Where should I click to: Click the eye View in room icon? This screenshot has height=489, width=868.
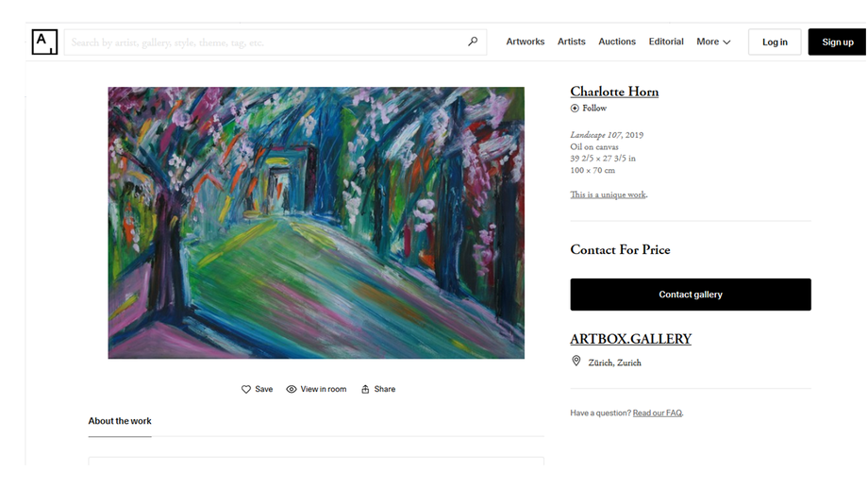point(292,389)
